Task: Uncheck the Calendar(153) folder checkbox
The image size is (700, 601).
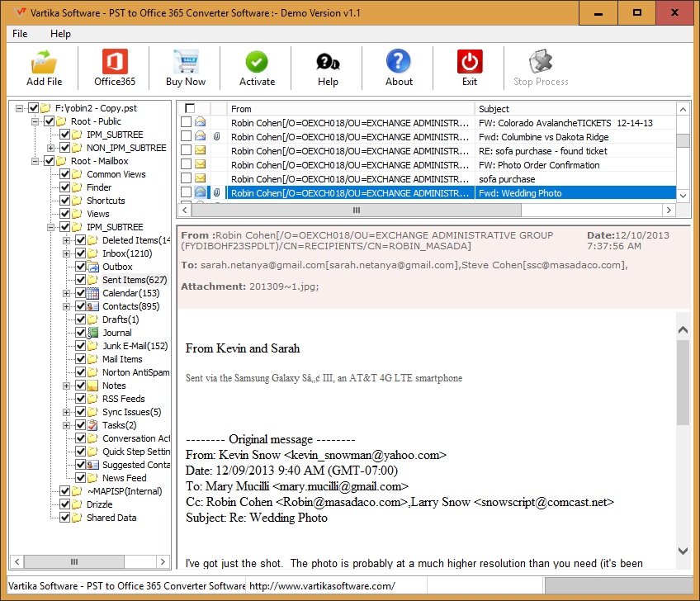Action: click(80, 293)
